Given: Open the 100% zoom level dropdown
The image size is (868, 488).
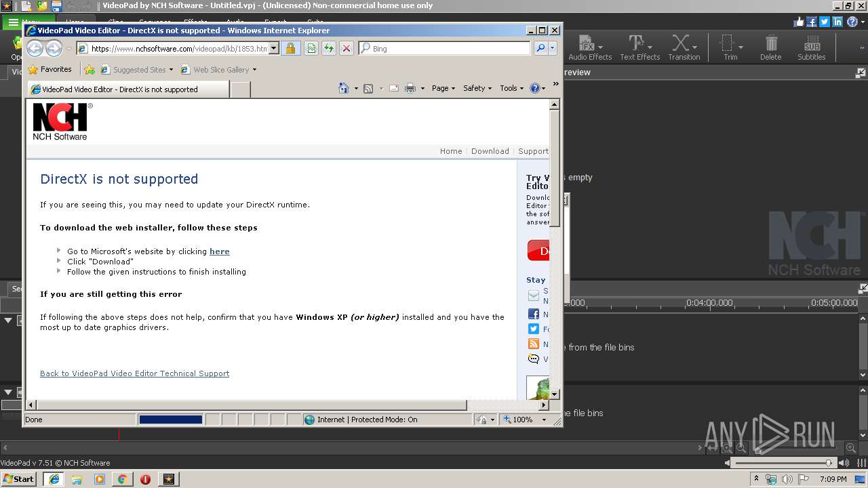Looking at the screenshot, I should click(544, 420).
